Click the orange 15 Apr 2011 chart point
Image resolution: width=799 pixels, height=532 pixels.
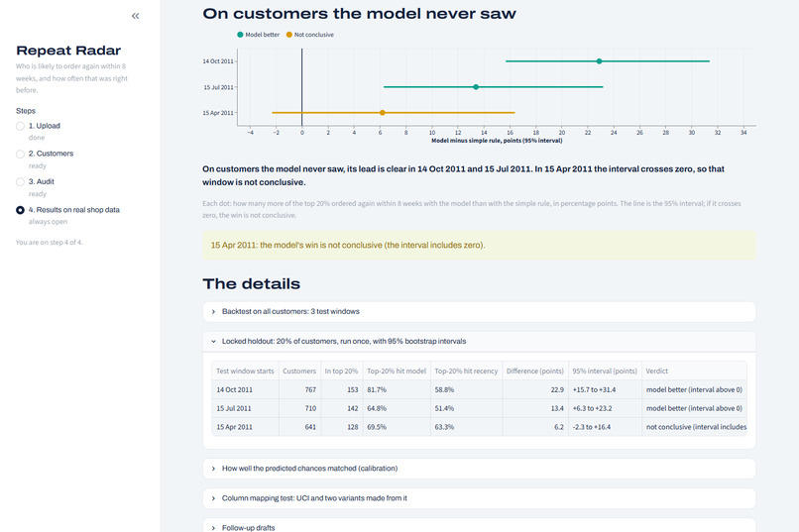click(x=383, y=113)
